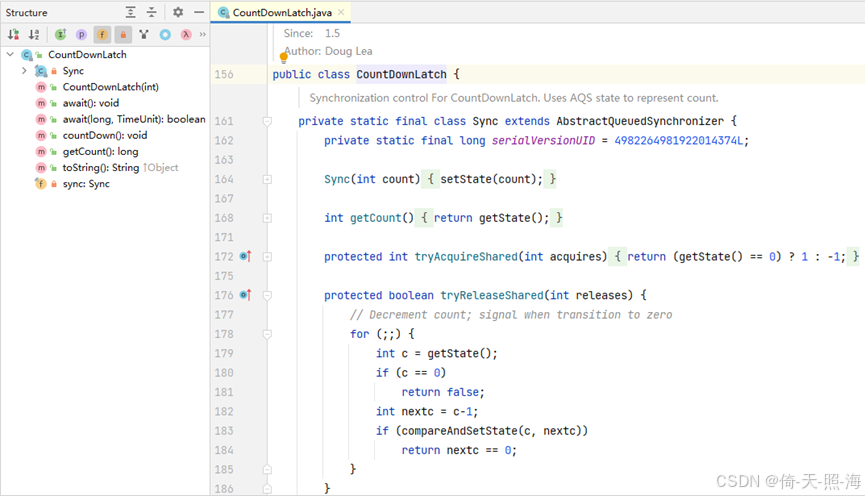865x496 pixels.
Task: Toggle show non-public members lock icon
Action: point(123,35)
